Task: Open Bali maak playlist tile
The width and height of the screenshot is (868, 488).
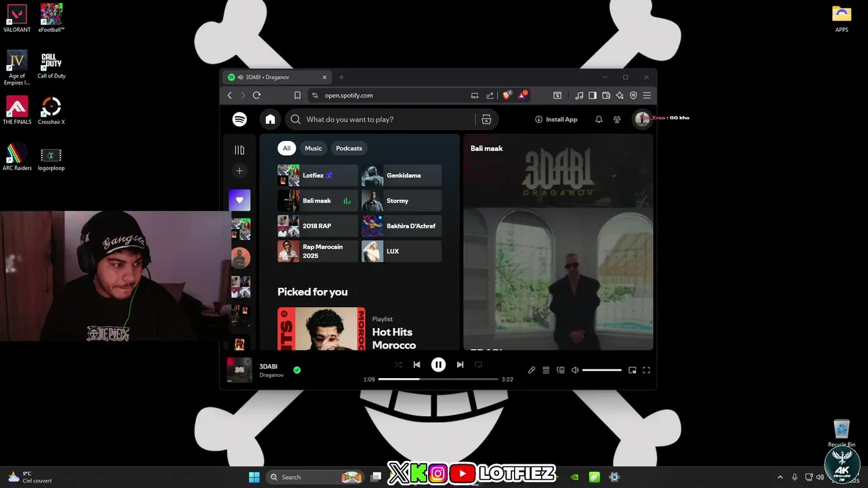Action: (317, 201)
